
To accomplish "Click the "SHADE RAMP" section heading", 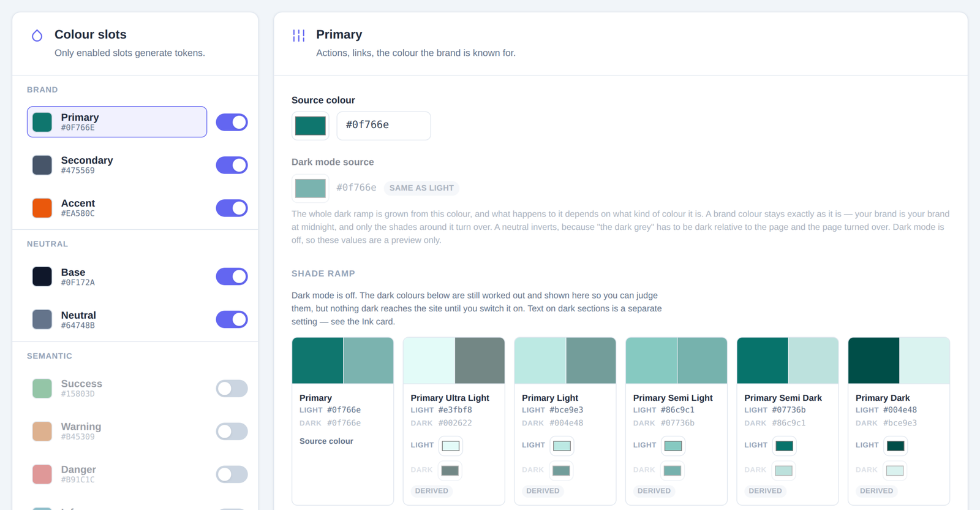I will [323, 273].
